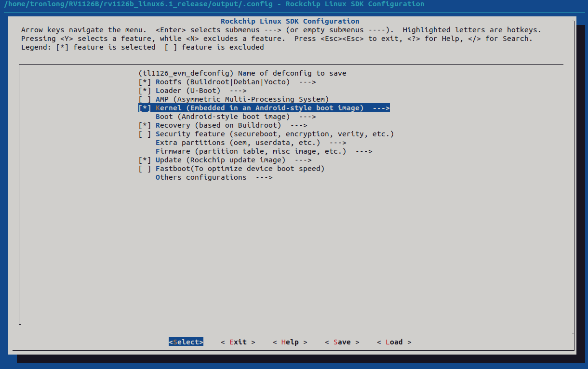This screenshot has width=588, height=369.
Task: Click the Save button
Action: click(x=342, y=342)
